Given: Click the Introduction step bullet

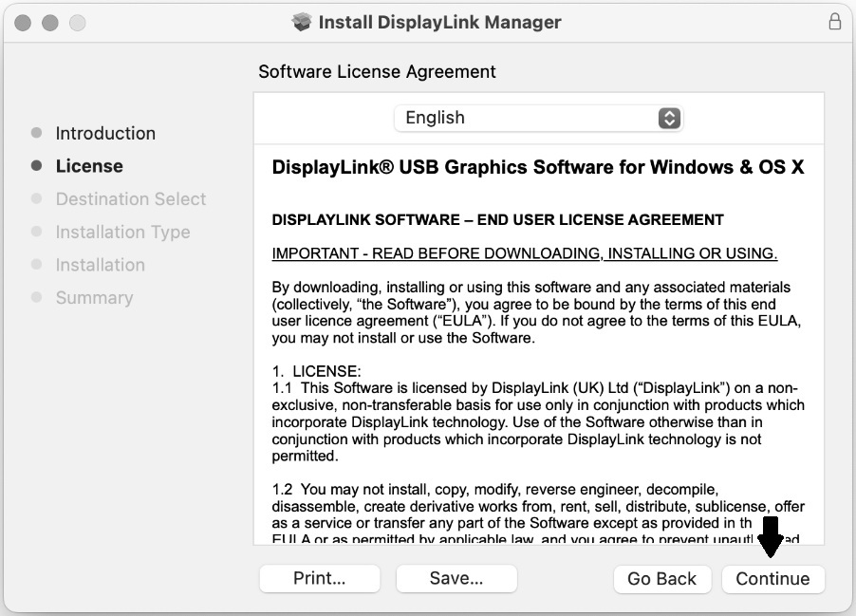Looking at the screenshot, I should 37,133.
